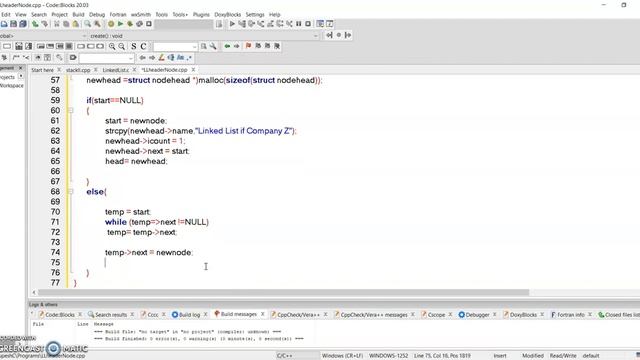Go to previous search result green arrow
Image resolution: width=640 pixels, height=360 pixels.
pyautogui.click(x=227, y=46)
